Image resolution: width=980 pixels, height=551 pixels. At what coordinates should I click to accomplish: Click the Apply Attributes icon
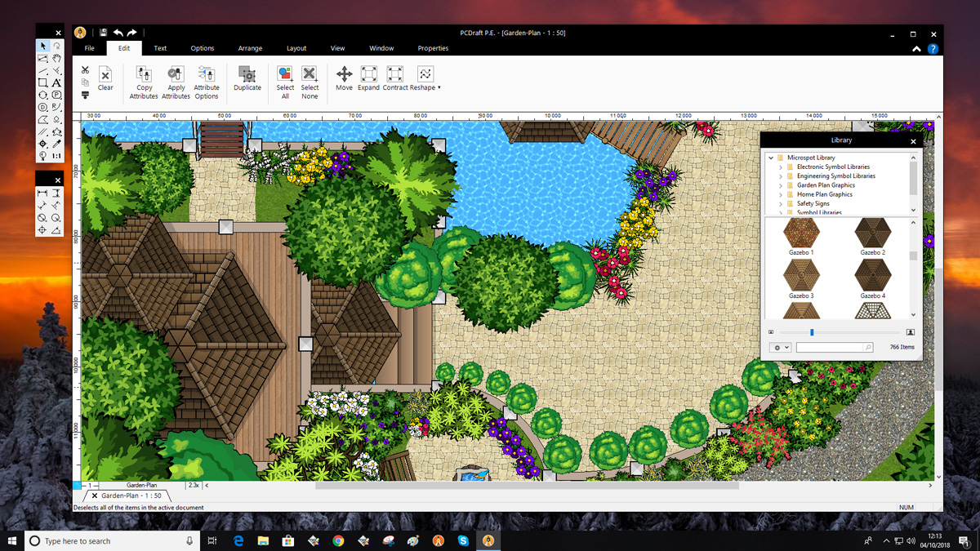[176, 74]
